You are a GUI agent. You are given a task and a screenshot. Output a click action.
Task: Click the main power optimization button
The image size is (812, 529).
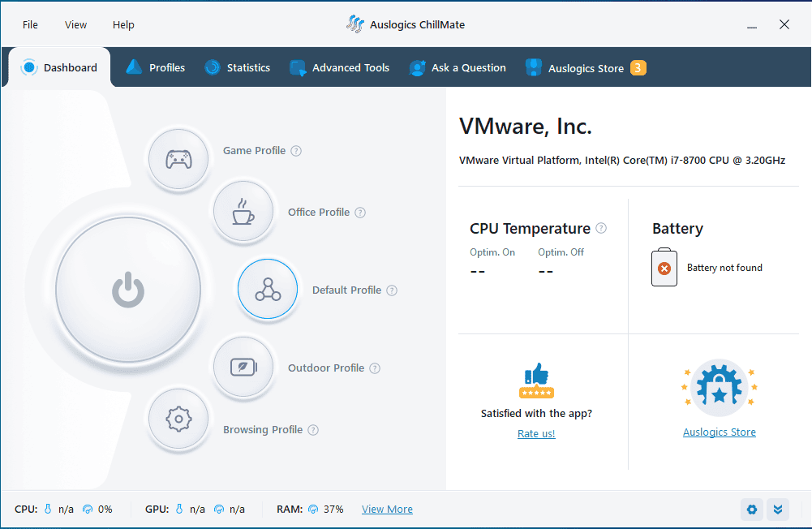tap(128, 289)
